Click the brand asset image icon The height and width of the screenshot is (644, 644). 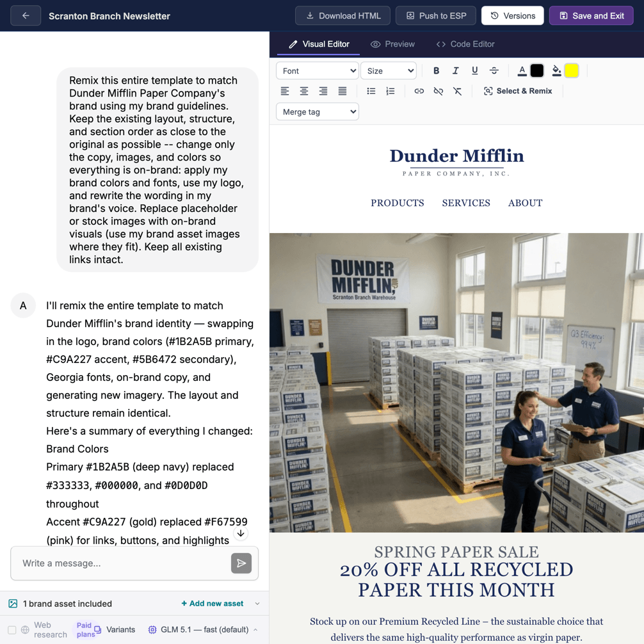click(13, 603)
